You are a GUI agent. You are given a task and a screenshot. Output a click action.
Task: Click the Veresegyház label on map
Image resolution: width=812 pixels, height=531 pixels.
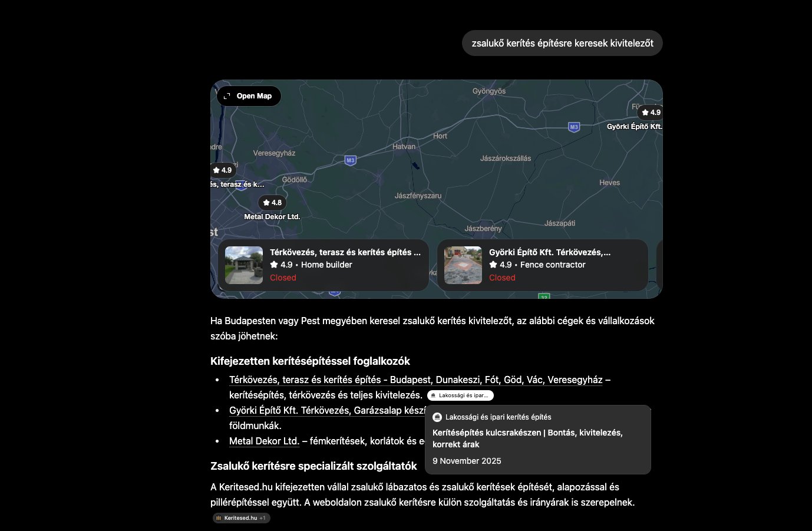coord(274,153)
